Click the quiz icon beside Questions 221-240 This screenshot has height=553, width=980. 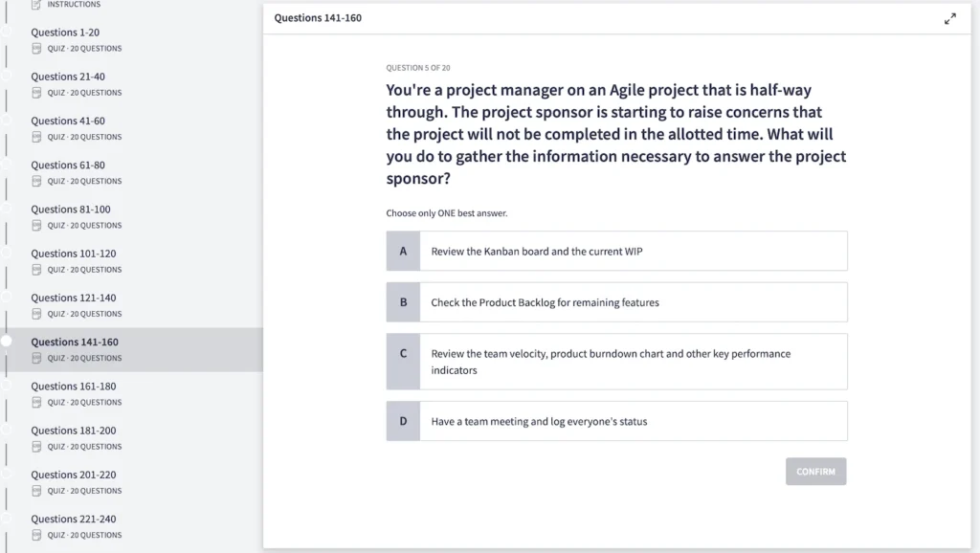click(34, 535)
